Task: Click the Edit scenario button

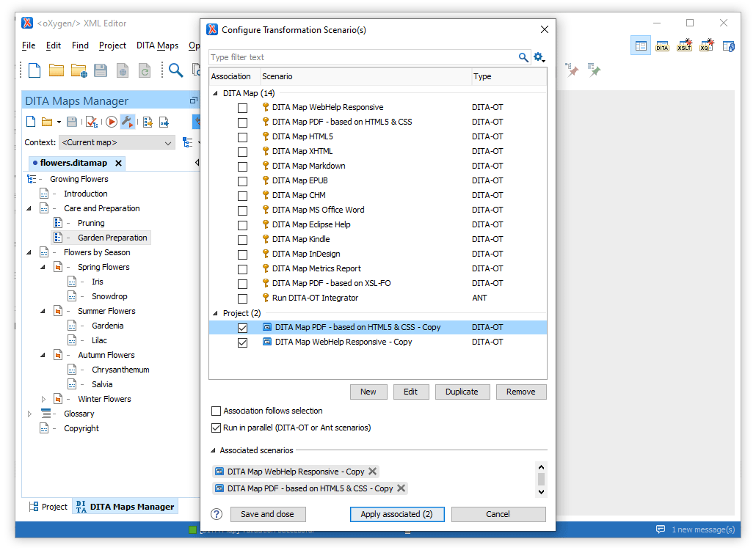Action: pos(411,392)
